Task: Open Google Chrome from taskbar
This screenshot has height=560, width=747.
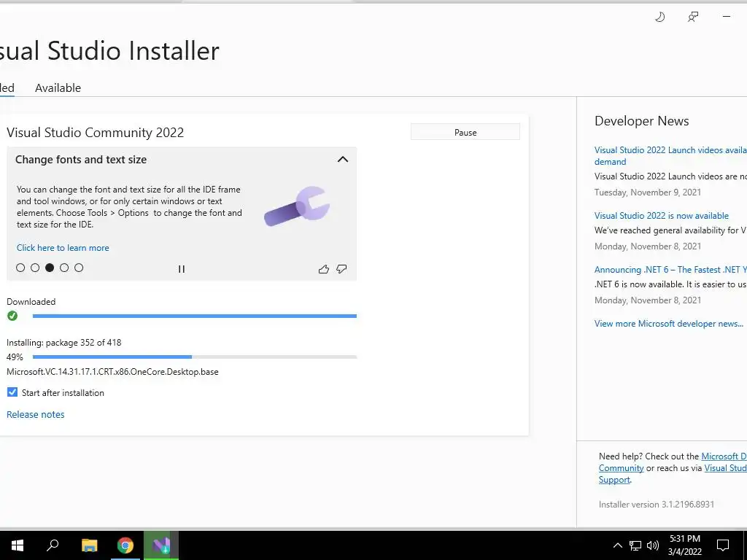Action: tap(125, 545)
